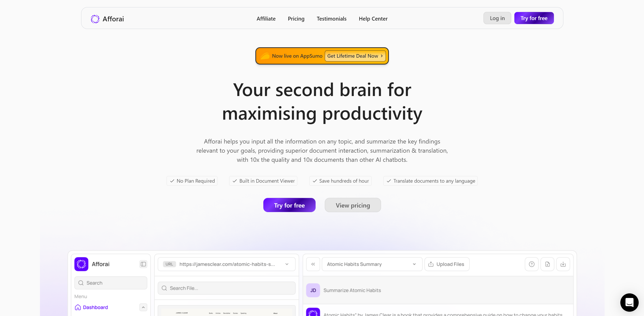The width and height of the screenshot is (644, 316).
Task: Click the Testimonials tab in navigation
Action: click(x=331, y=19)
